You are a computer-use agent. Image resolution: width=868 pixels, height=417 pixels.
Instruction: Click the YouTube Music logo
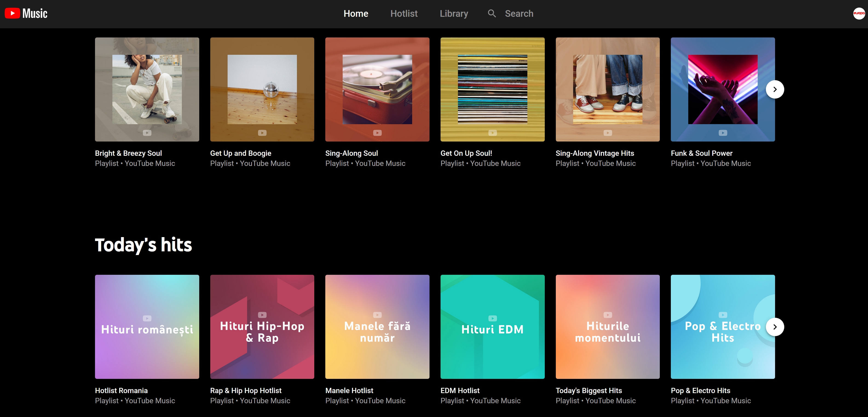tap(26, 14)
